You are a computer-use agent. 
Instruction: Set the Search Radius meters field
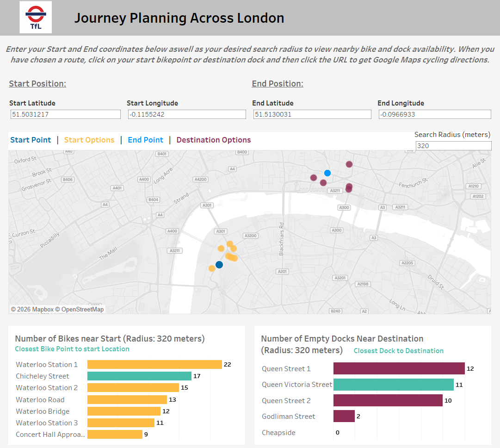(x=453, y=146)
